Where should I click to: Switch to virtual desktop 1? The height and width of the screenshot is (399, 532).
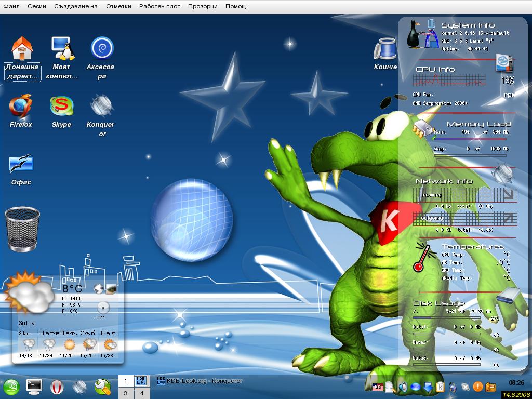pyautogui.click(x=126, y=381)
